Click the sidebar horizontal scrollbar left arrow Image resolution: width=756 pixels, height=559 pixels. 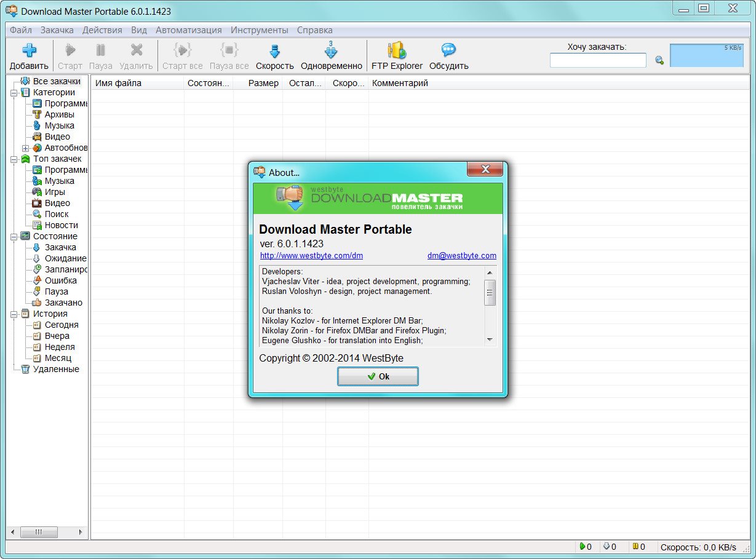(14, 532)
